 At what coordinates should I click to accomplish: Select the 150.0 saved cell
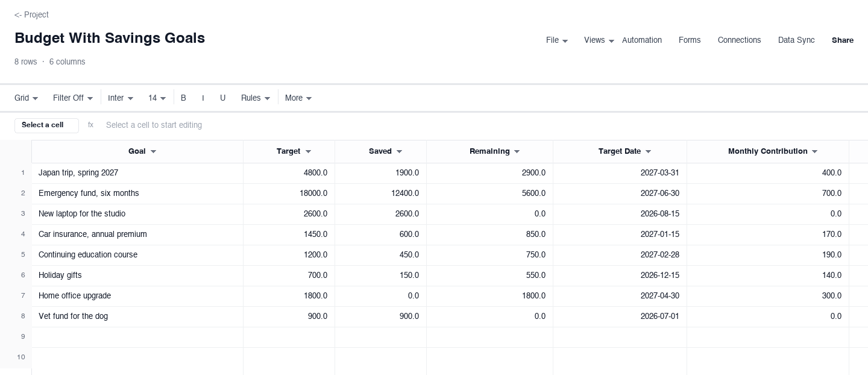381,276
